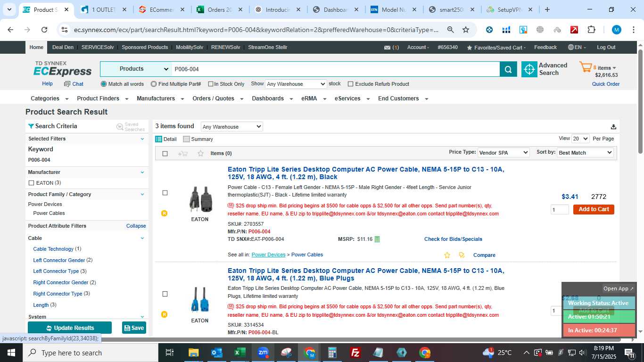644x362 pixels.
Task: Click the green MSRP calculator icon
Action: pos(377,239)
